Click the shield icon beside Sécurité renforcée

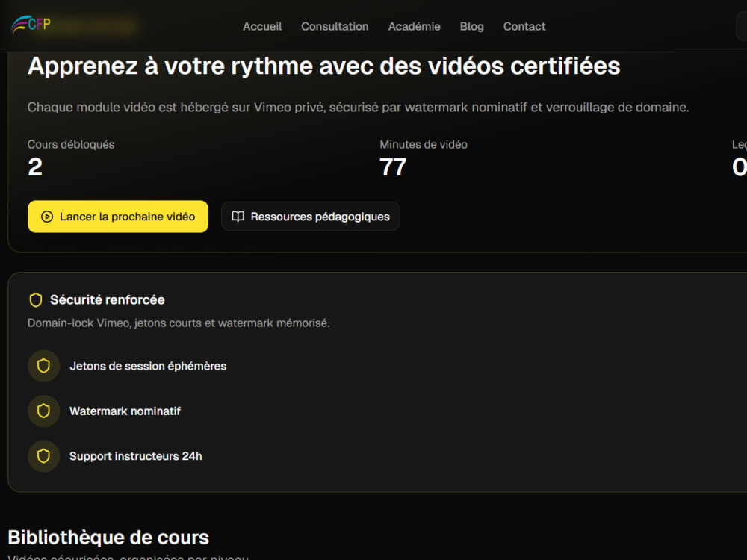36,300
